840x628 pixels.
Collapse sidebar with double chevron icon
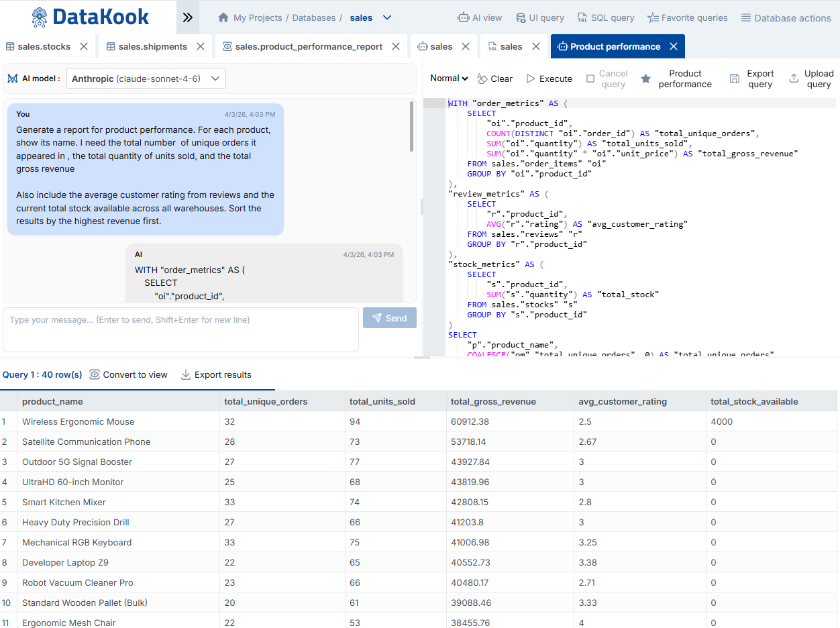point(188,17)
